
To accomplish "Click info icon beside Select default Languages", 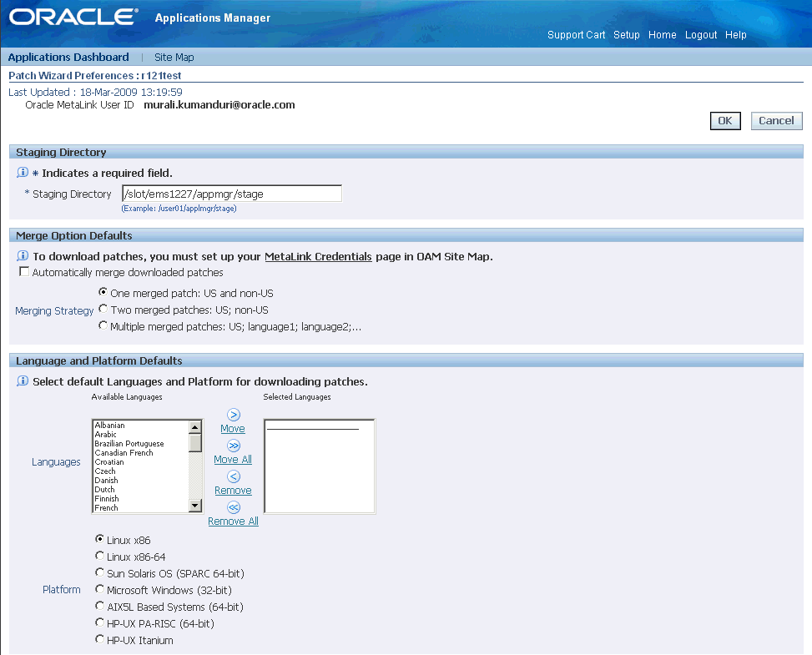I will [23, 381].
